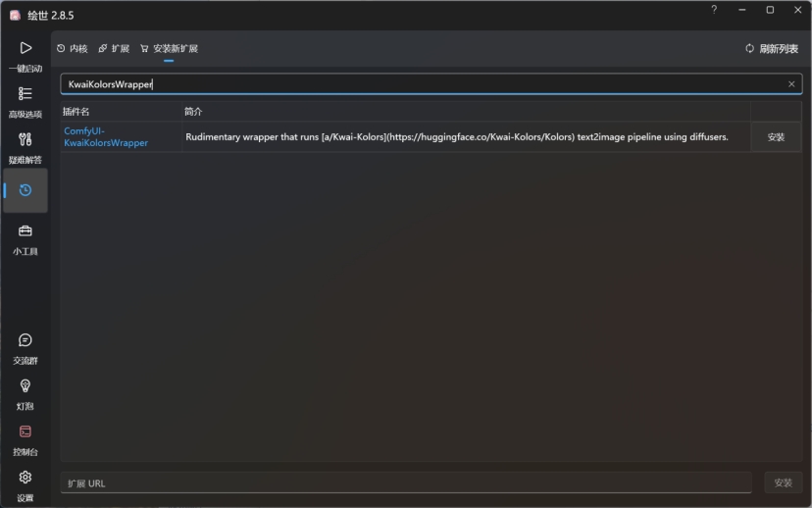The height and width of the screenshot is (508, 812).
Task: Open 疑难解答 troubleshooting section
Action: (x=25, y=148)
